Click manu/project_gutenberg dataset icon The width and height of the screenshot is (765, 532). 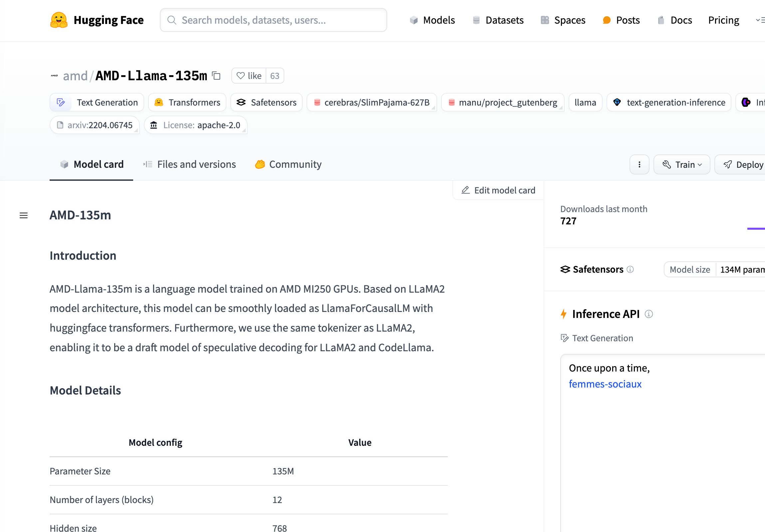[451, 102]
